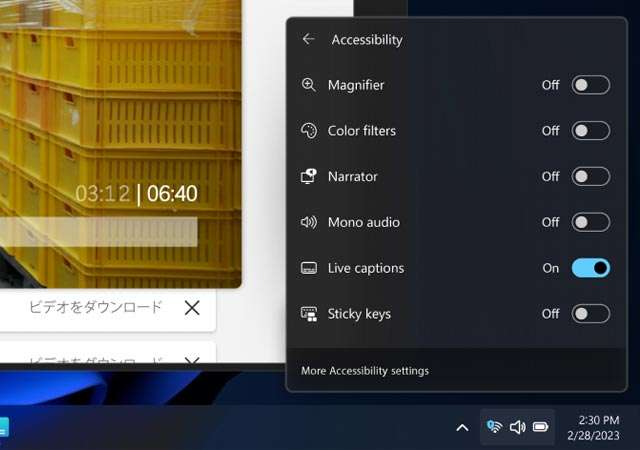Click the Magnifier icon
The image size is (640, 450).
coord(309,85)
